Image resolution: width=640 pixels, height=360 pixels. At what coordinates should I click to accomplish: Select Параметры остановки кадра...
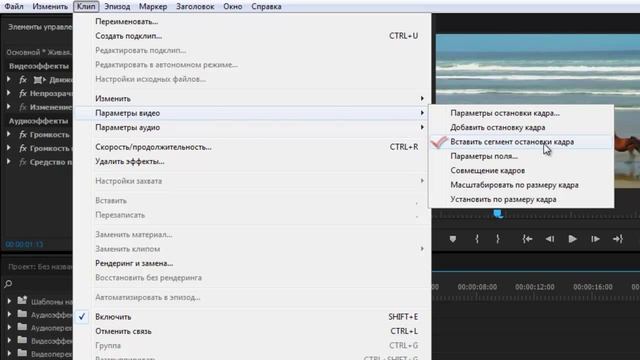(521, 113)
